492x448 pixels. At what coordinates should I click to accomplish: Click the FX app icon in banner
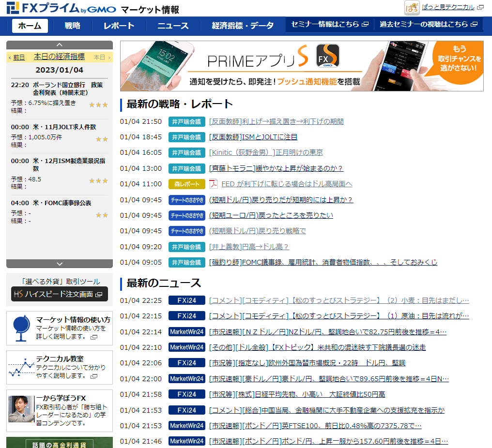[x=327, y=56]
